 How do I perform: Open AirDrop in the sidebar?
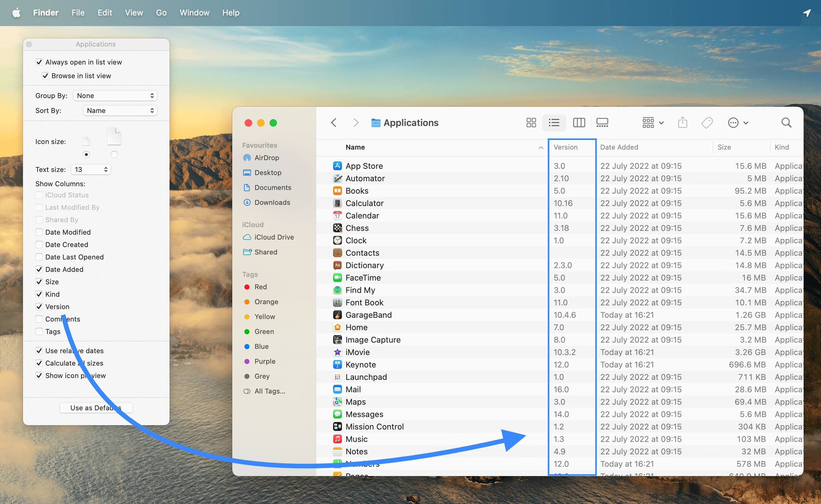coord(266,158)
